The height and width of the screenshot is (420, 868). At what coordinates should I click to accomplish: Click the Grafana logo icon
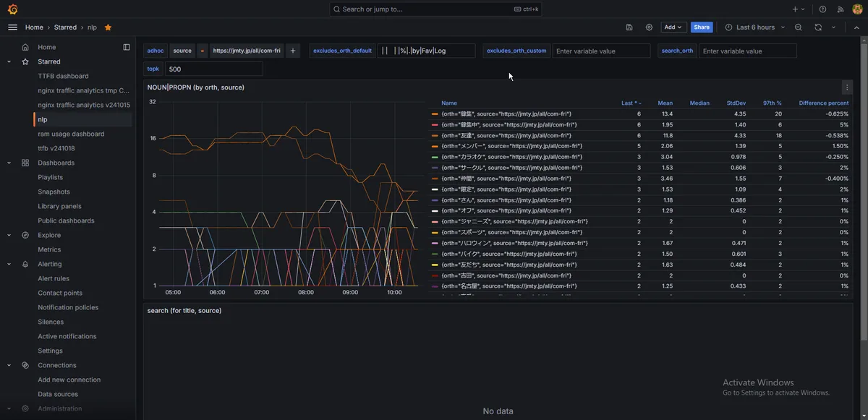click(x=12, y=9)
